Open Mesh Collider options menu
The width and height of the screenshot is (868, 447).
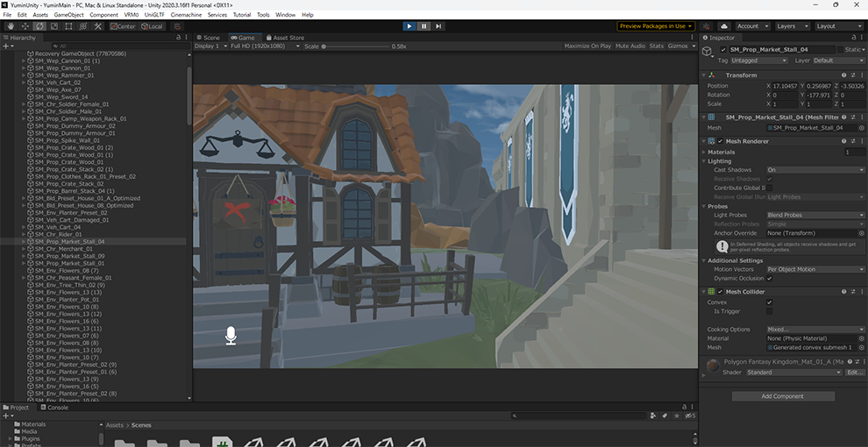pyautogui.click(x=861, y=292)
